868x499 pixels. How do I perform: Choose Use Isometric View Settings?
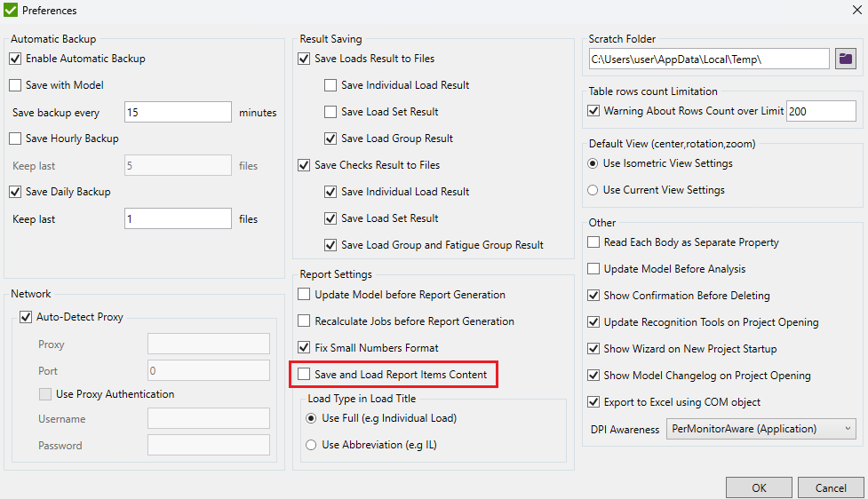[593, 163]
